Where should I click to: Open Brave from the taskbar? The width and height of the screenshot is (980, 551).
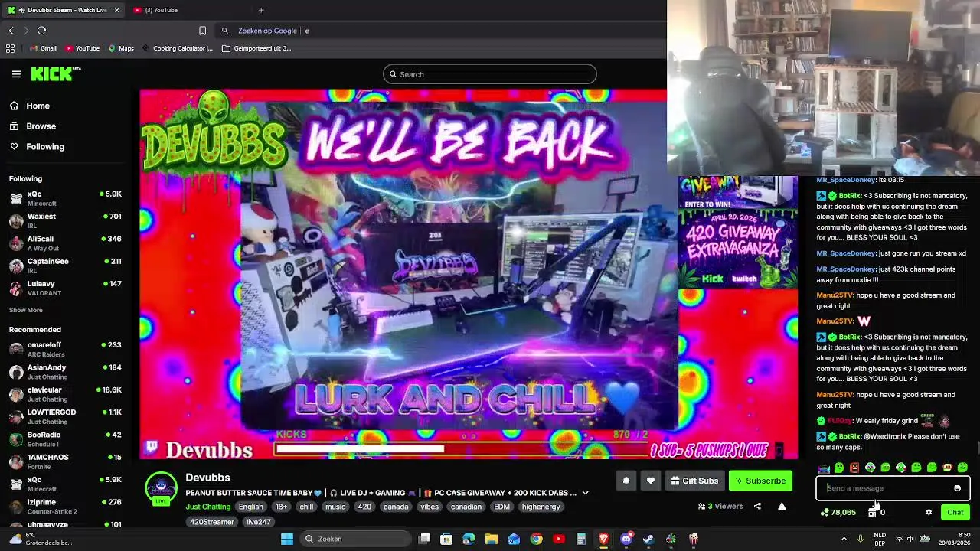pos(603,539)
